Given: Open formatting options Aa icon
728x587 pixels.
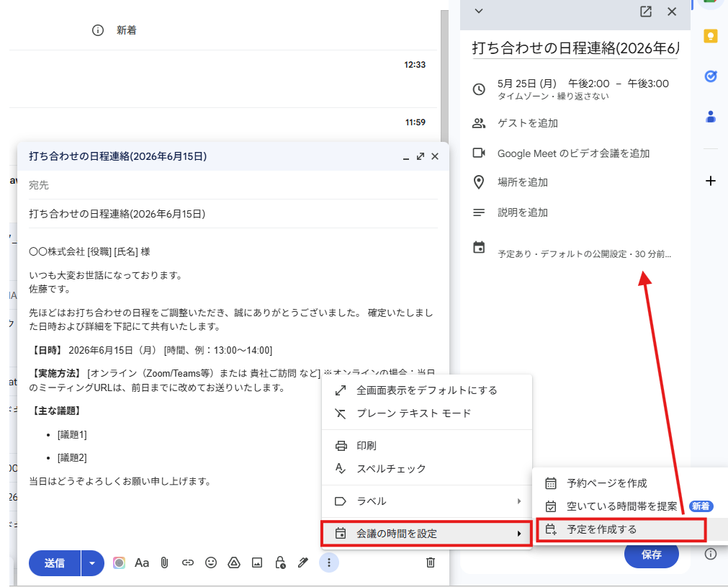Looking at the screenshot, I should point(142,563).
